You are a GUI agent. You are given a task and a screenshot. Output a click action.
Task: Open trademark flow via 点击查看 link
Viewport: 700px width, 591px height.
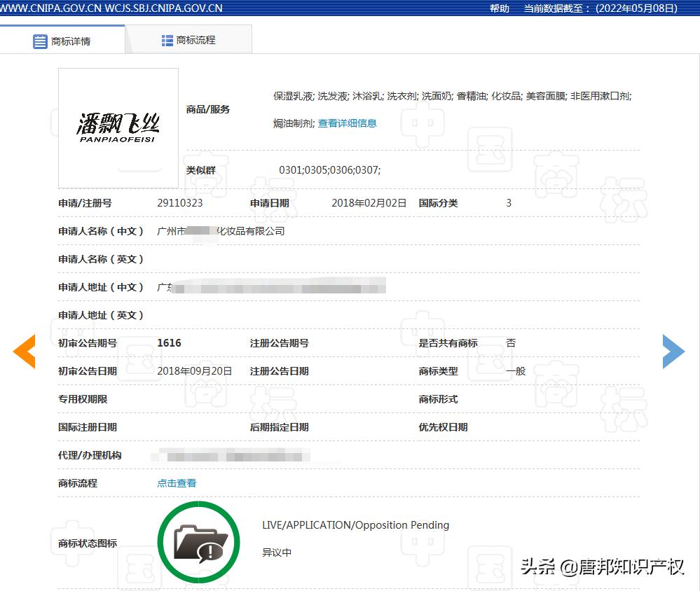[x=176, y=482]
